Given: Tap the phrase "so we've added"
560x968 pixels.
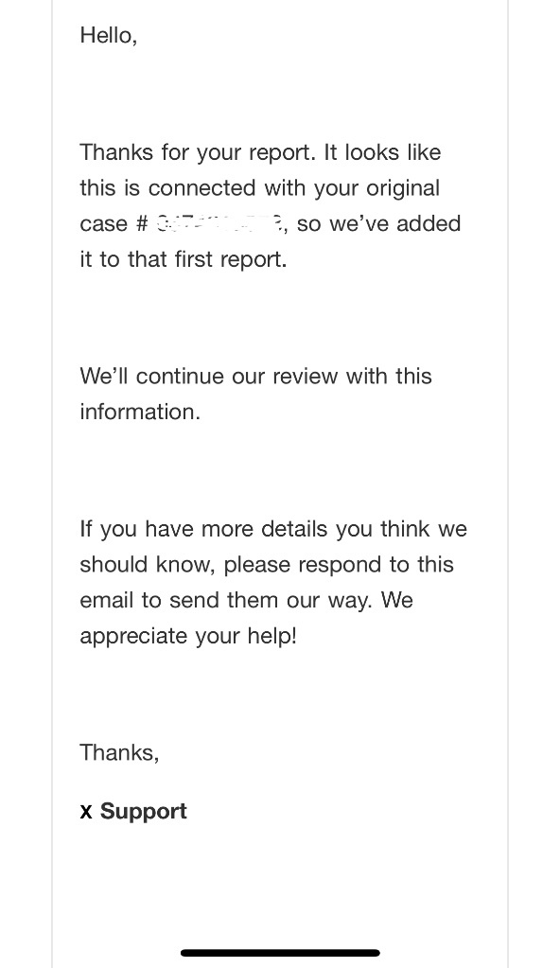Looking at the screenshot, I should [x=378, y=223].
